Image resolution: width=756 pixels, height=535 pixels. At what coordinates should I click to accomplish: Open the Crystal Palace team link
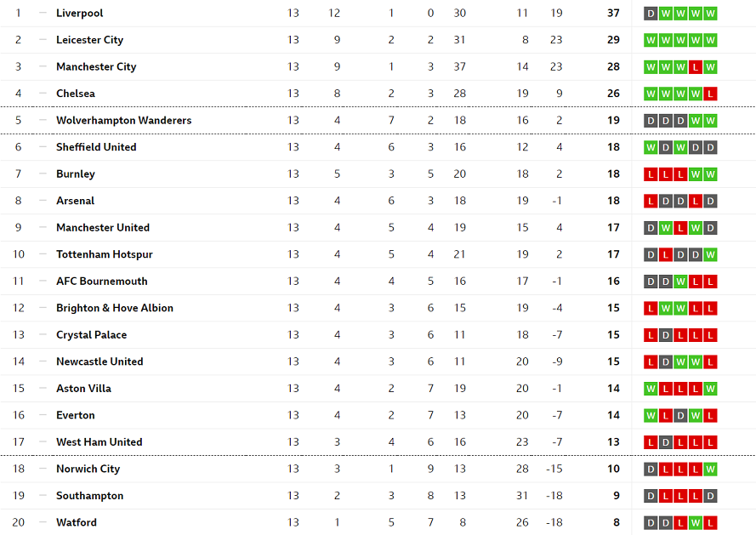(x=92, y=335)
